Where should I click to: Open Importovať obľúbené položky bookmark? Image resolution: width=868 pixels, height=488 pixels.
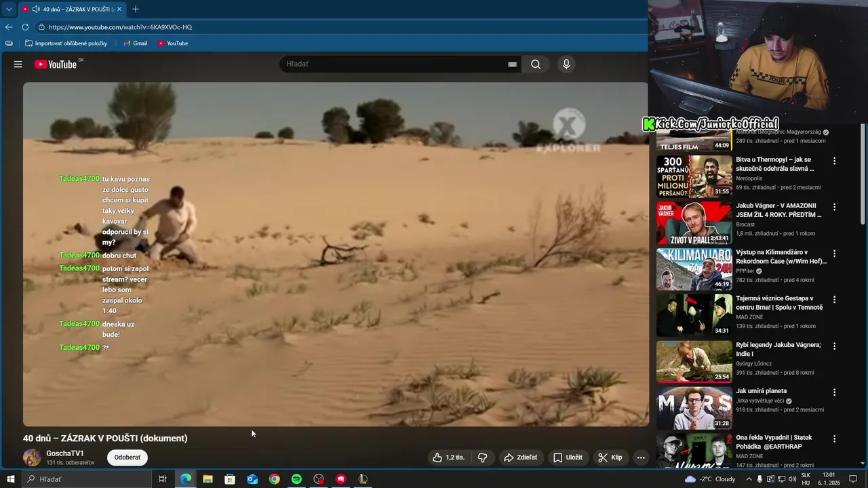(x=66, y=43)
